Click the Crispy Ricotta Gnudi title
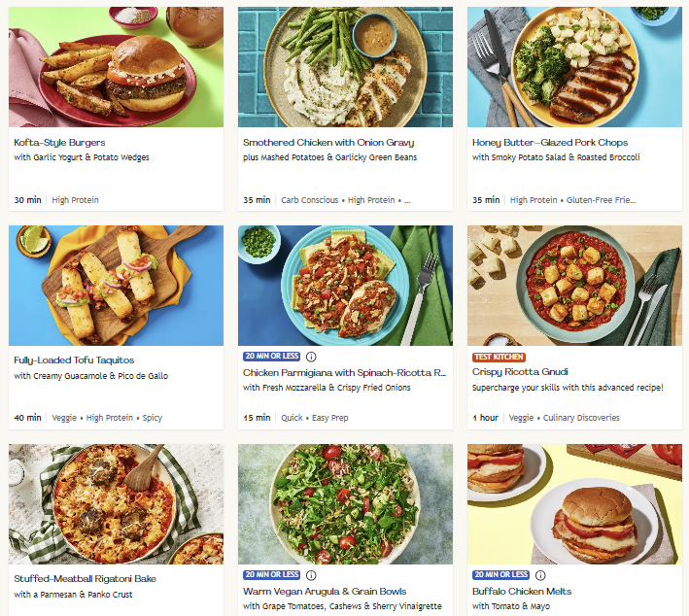 [520, 371]
